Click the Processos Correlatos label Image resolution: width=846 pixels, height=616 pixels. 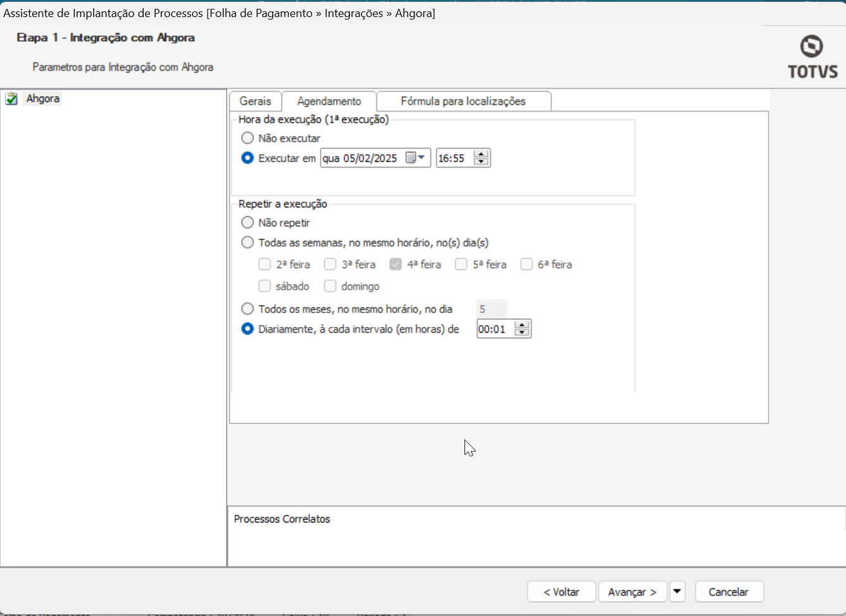pyautogui.click(x=282, y=519)
